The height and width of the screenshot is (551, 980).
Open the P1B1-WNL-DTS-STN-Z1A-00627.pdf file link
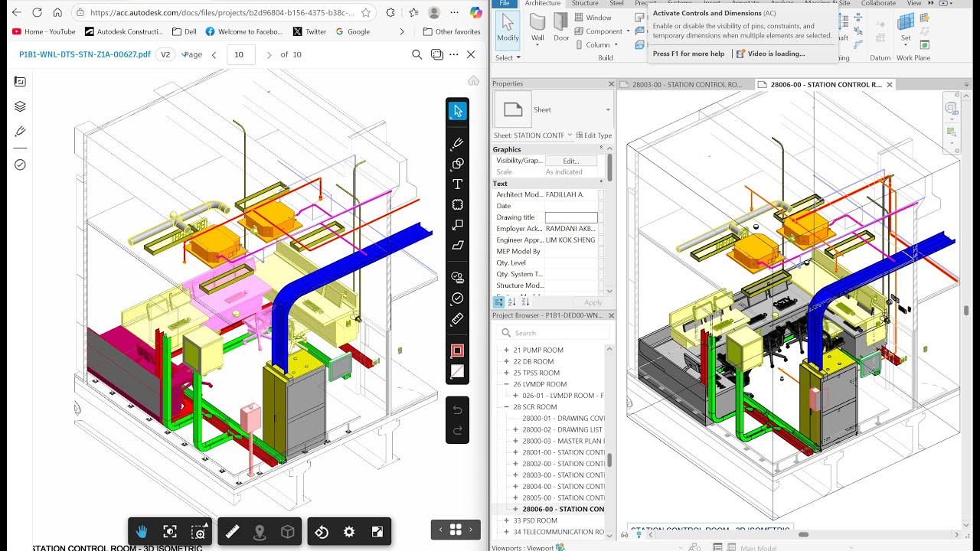point(85,54)
